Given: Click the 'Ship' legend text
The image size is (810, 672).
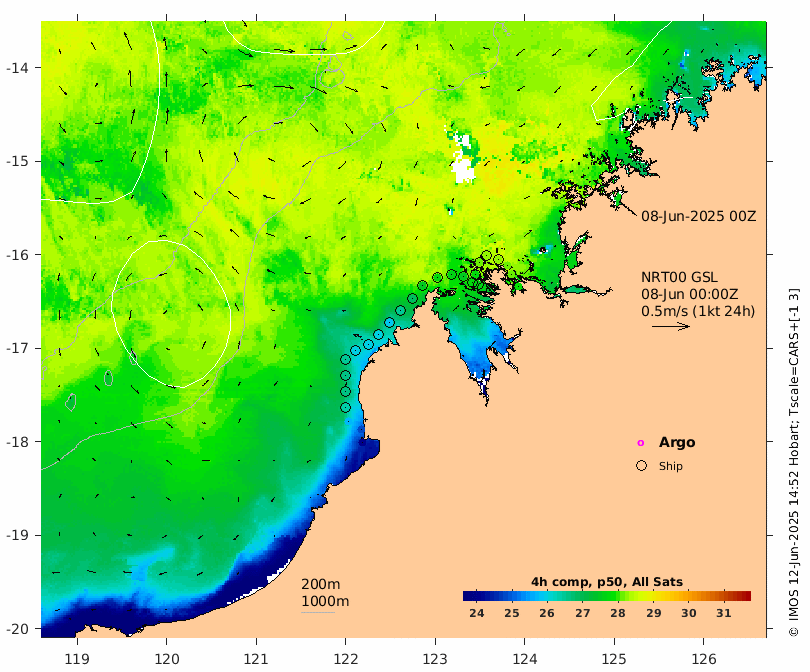Looking at the screenshot, I should tap(671, 466).
